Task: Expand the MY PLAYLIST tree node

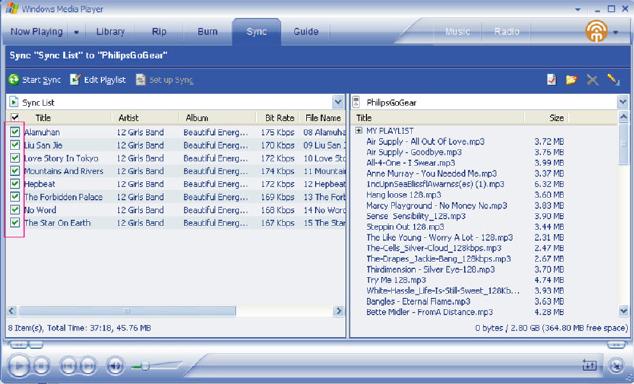Action: click(359, 131)
